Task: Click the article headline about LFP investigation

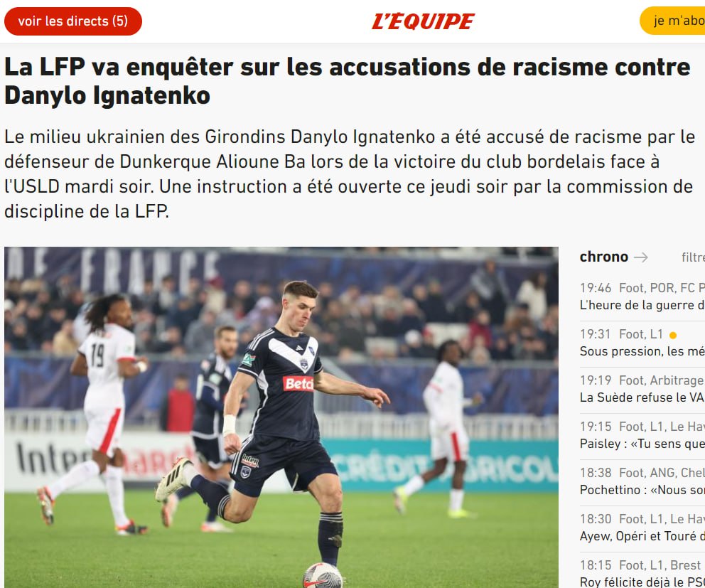Action: pos(347,81)
